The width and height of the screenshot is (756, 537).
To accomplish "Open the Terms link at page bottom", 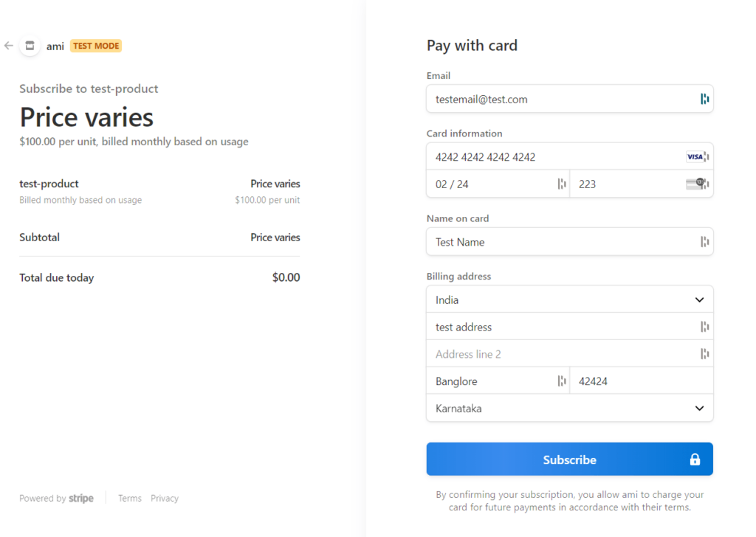I will pos(129,498).
